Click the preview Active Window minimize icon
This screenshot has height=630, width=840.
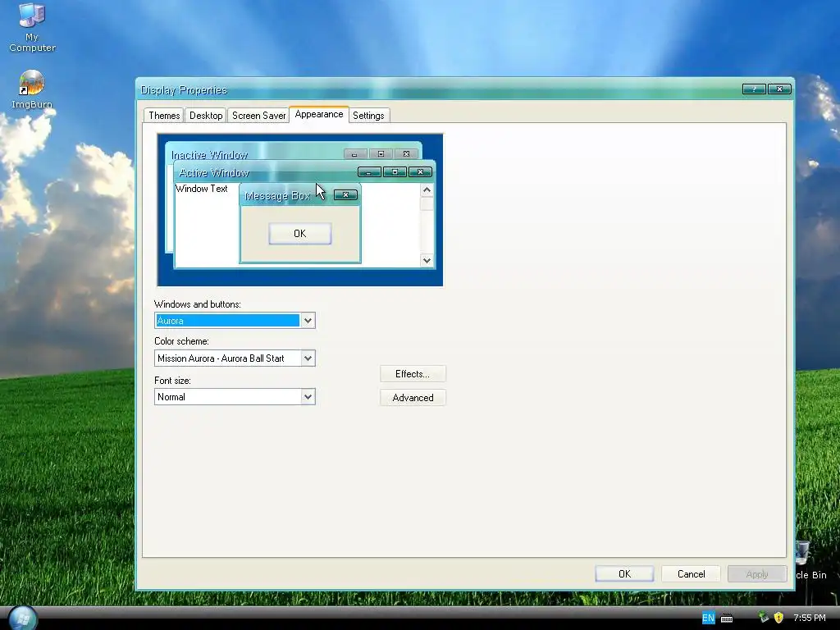(x=369, y=172)
